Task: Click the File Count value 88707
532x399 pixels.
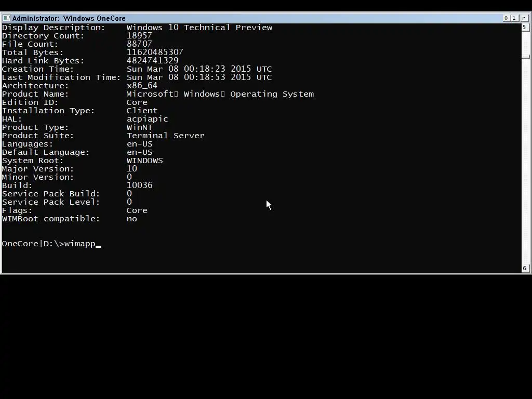Action: pos(139,44)
